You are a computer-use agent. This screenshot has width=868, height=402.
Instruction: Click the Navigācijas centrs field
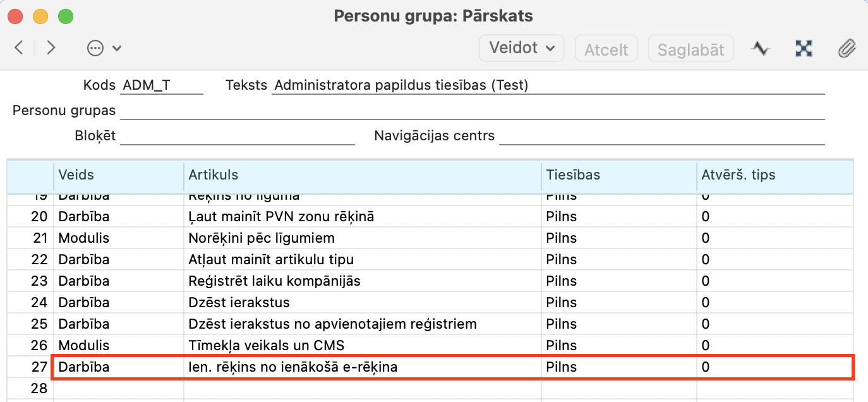(661, 136)
